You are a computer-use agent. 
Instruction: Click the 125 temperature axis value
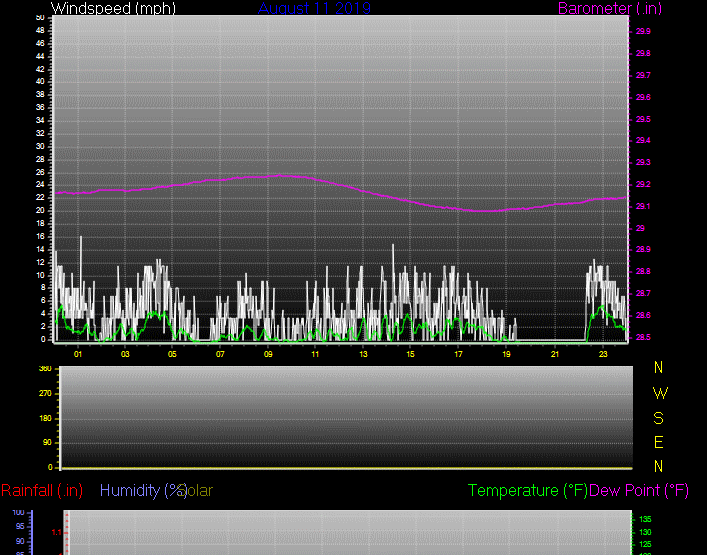click(x=646, y=545)
